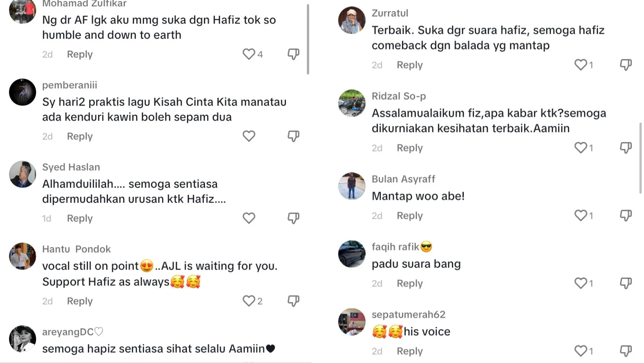Screen dimensions: 644x363
Task: Reply to faqih rafik's comment
Action: pyautogui.click(x=410, y=283)
